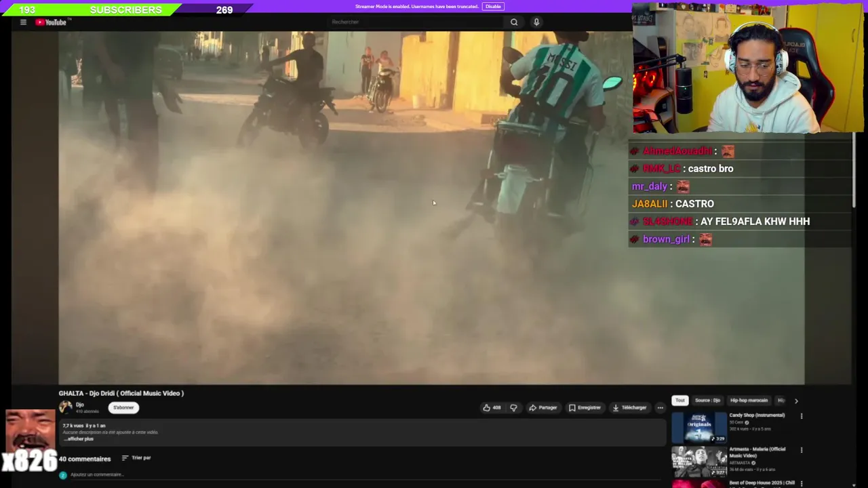Open Artmasta - Maleria title link
Viewport: 868px width, 488px height.
click(757, 452)
